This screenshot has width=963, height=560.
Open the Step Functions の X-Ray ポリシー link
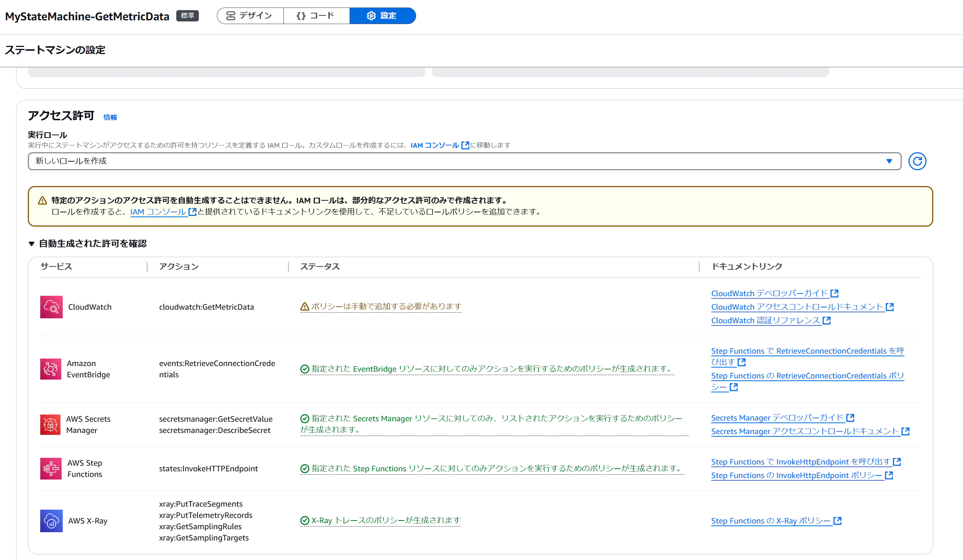pyautogui.click(x=771, y=521)
